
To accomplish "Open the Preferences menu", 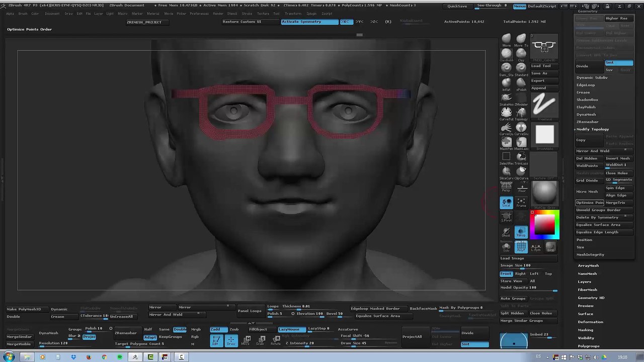I will click(x=199, y=14).
